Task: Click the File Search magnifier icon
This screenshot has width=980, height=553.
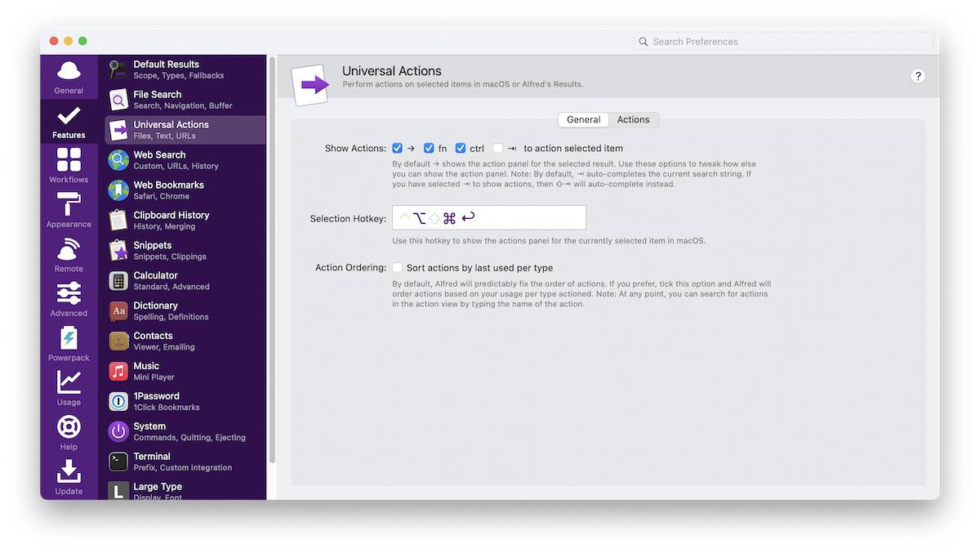Action: 118,100
